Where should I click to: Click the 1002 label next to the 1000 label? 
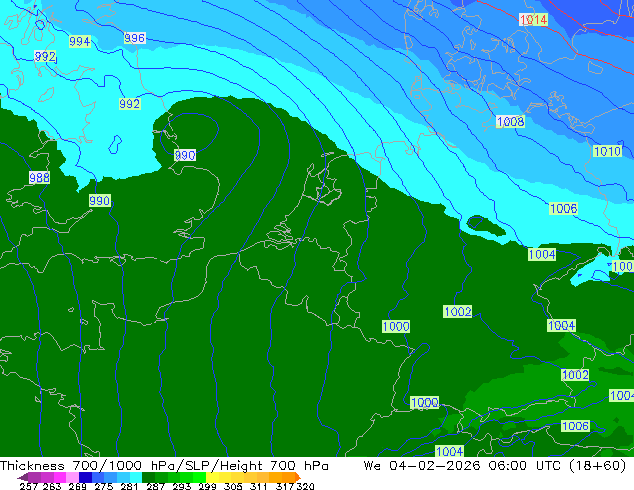[457, 311]
